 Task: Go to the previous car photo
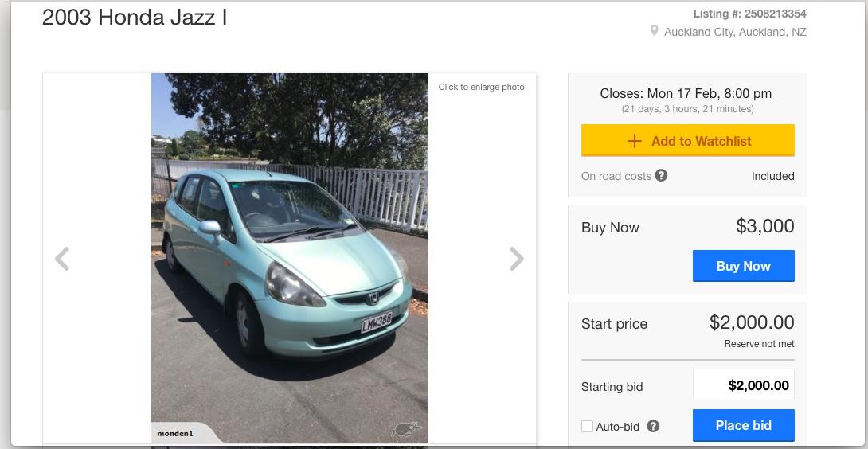tap(62, 259)
